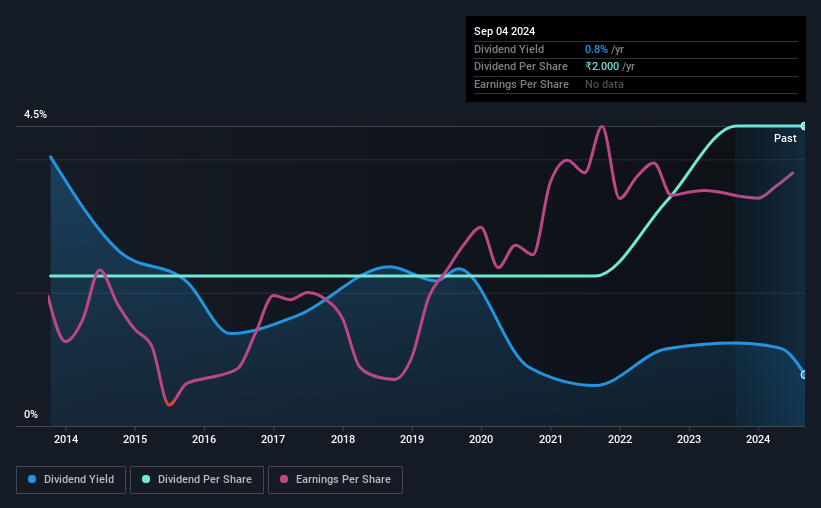The image size is (821, 508).
Task: Click the Earnings Per Share No data entry
Action: click(604, 84)
